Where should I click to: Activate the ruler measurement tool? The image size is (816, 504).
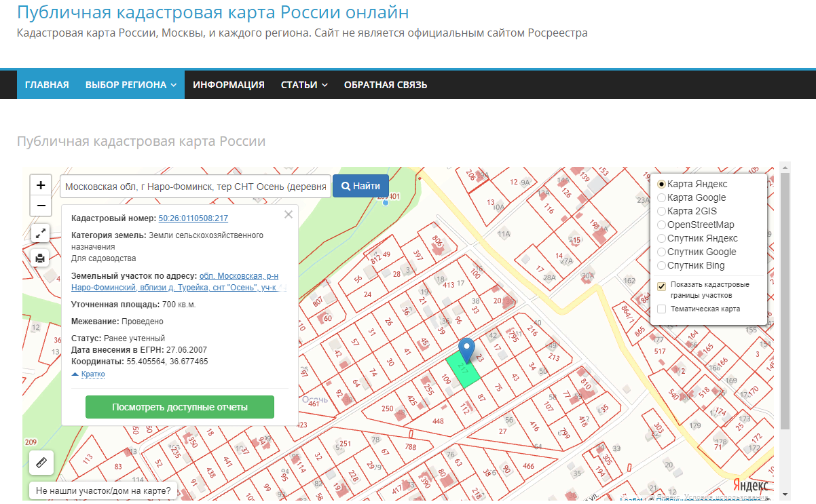pyautogui.click(x=41, y=463)
